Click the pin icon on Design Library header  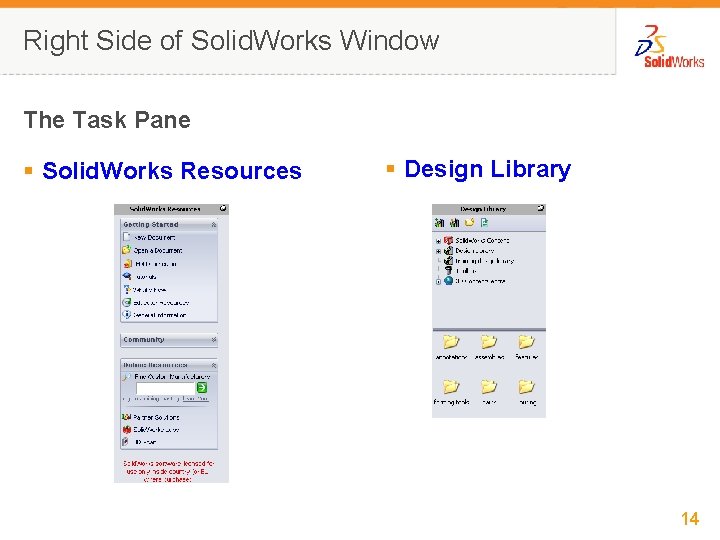click(541, 208)
